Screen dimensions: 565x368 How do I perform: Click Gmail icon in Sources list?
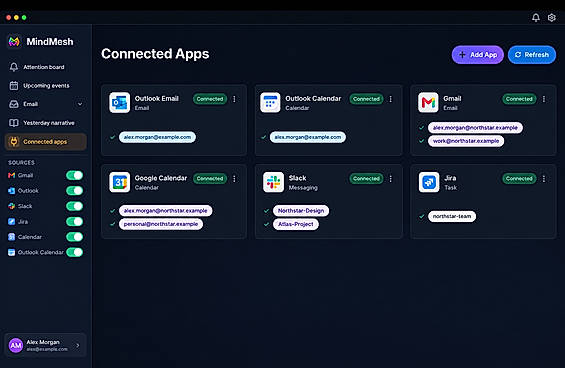(12, 175)
